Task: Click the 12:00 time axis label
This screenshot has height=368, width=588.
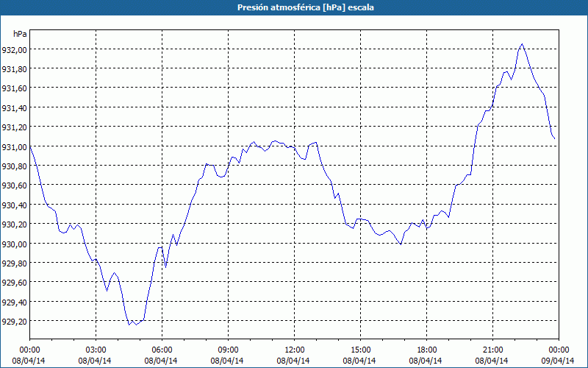Action: tap(295, 350)
